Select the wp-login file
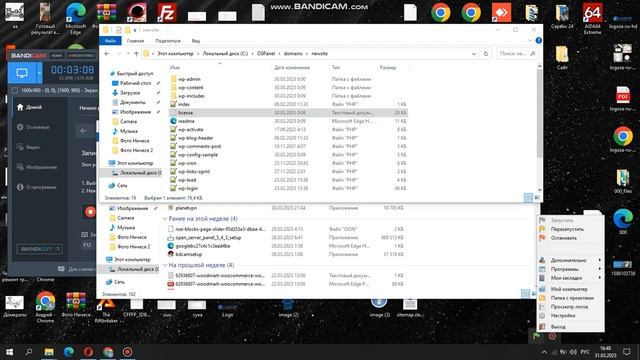640x360 pixels. click(188, 188)
